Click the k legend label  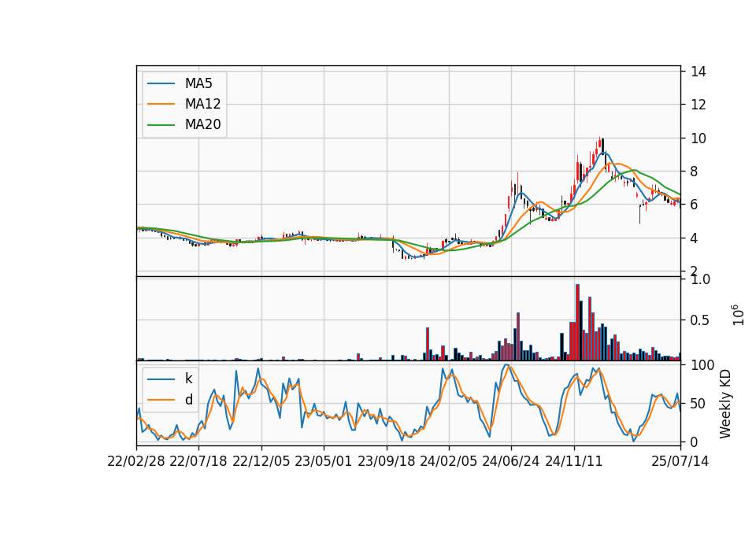[x=188, y=379]
